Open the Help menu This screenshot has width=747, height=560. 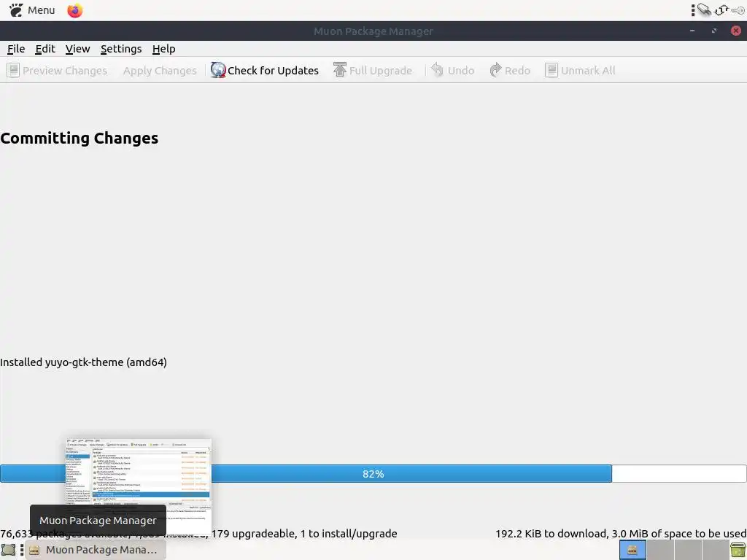tap(164, 49)
